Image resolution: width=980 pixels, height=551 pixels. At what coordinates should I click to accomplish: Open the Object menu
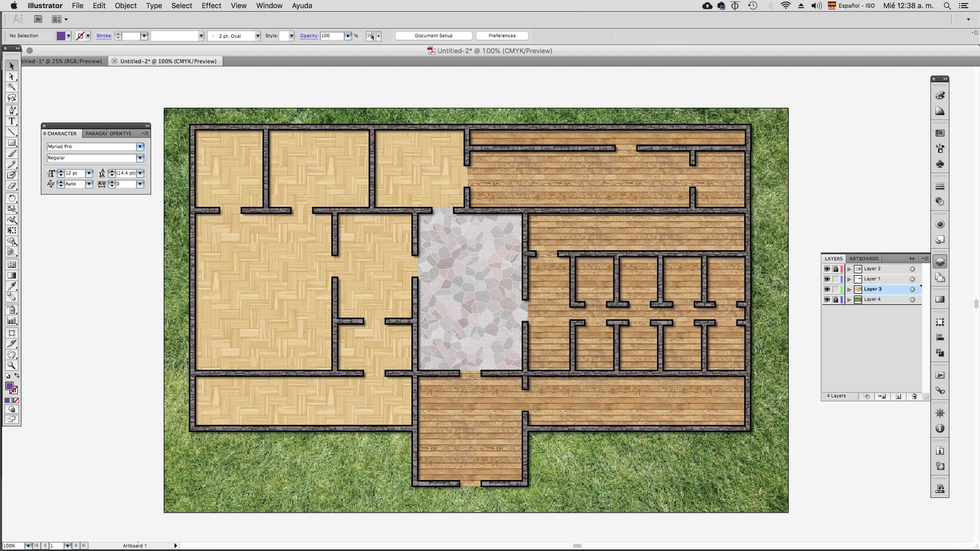pyautogui.click(x=126, y=6)
